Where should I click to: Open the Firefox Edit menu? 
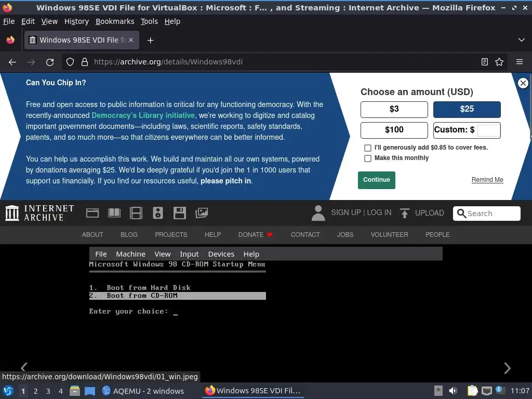[x=28, y=21]
